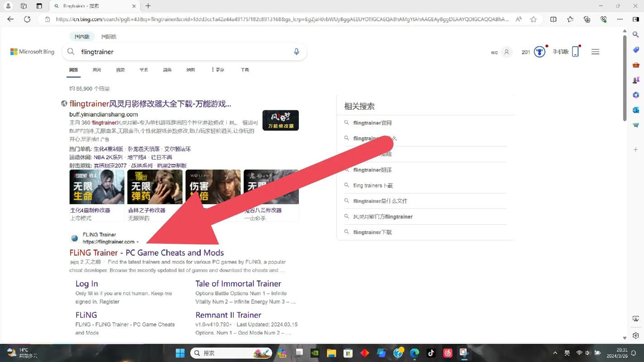Select the 网页 results tab

[73, 70]
